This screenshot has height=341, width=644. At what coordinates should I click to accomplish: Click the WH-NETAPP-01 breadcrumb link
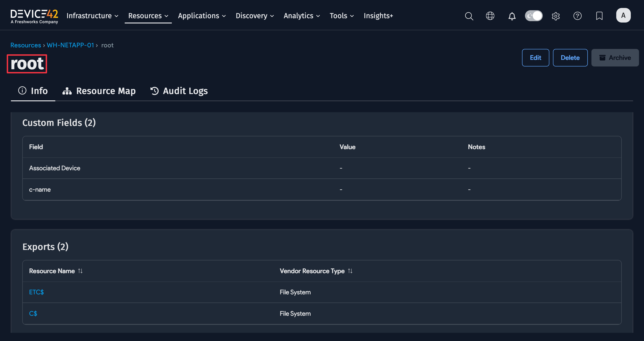70,45
